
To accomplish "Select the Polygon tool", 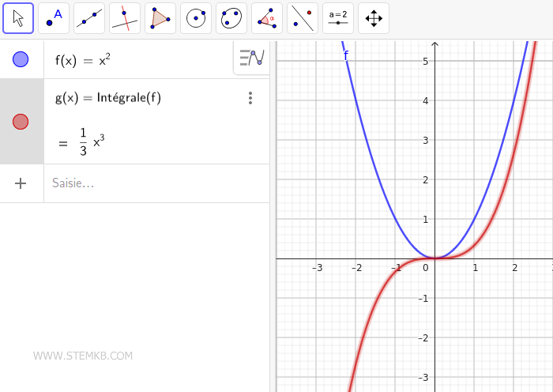I will (x=160, y=18).
